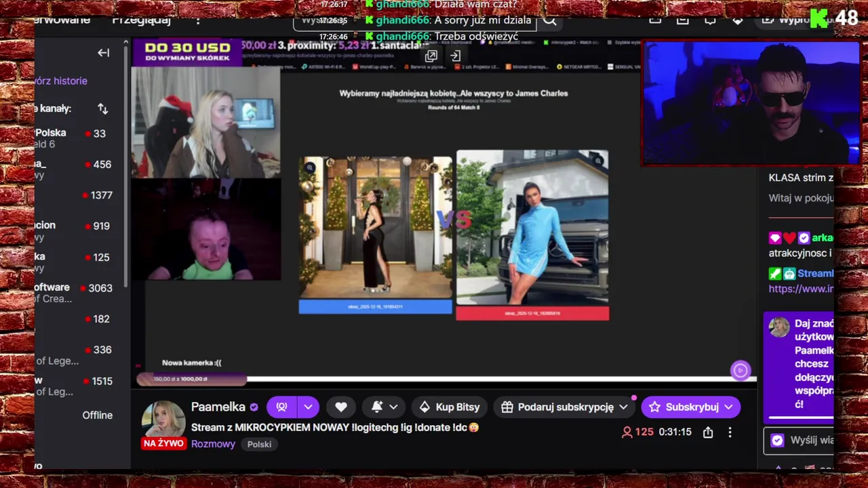Viewport: 868px width, 488px height.
Task: Share the stream via share icon
Action: click(708, 432)
